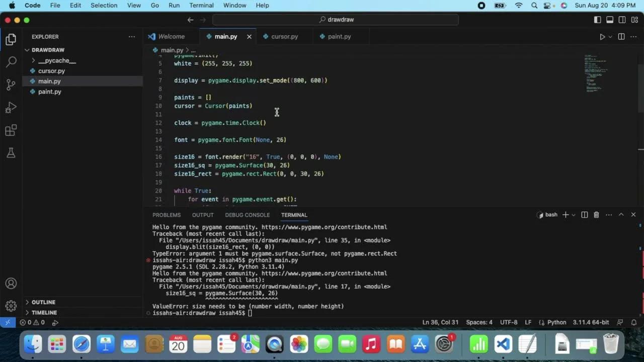Open the Extensions view
The width and height of the screenshot is (644, 362).
click(x=11, y=130)
